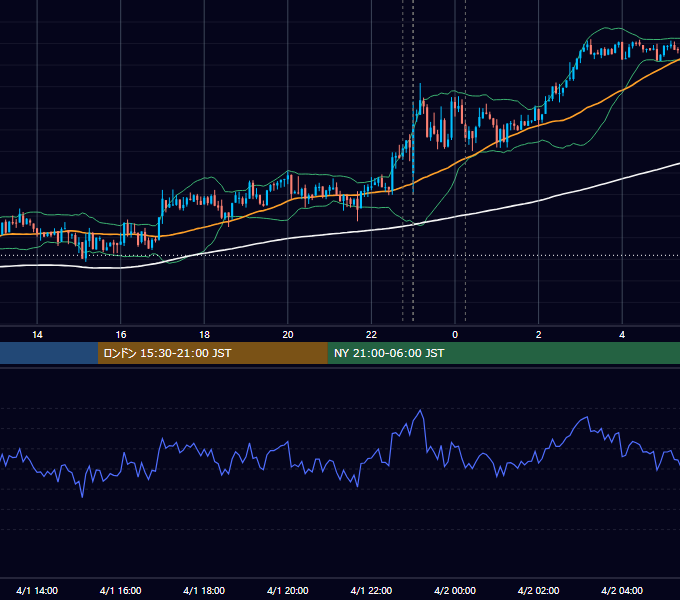Click the 4 hour label on price chart axis
Screen dimensions: 680x600
(622, 335)
